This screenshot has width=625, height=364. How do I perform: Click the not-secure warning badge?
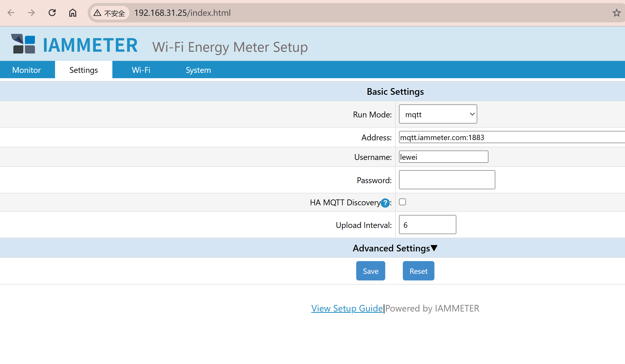click(x=109, y=13)
